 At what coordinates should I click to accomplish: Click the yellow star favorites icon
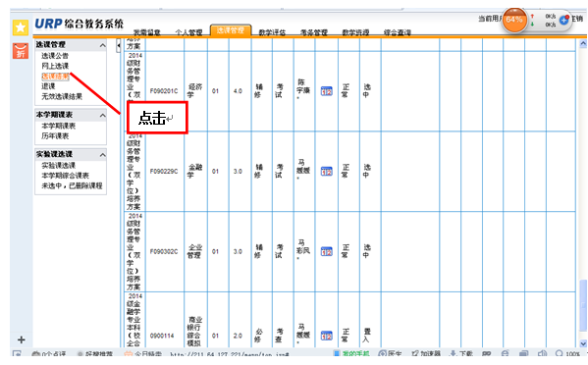(x=21, y=27)
